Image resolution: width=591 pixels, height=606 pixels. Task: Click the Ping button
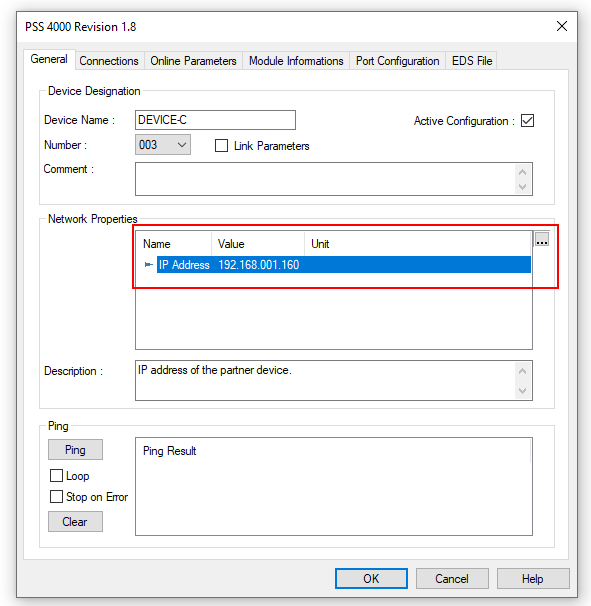(75, 449)
